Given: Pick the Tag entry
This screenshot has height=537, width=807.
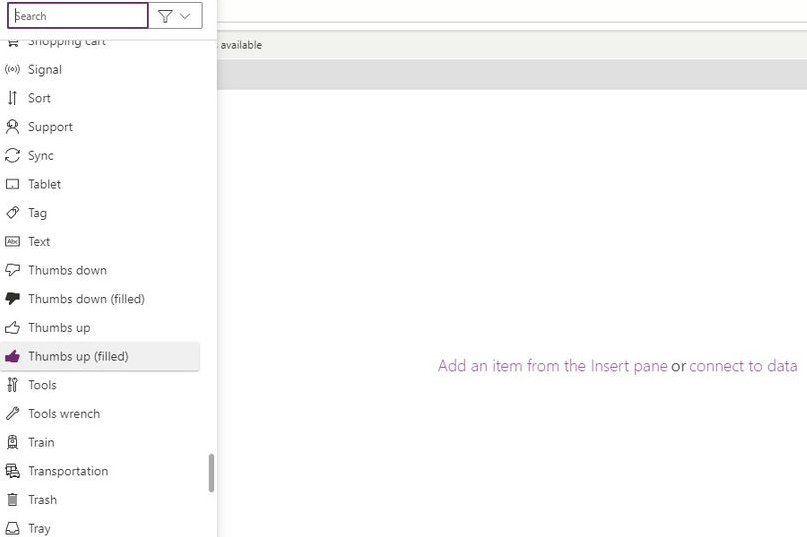Looking at the screenshot, I should pyautogui.click(x=100, y=213).
